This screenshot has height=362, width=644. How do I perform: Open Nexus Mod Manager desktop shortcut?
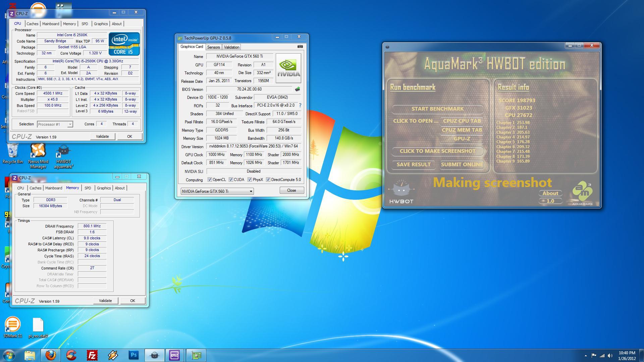[38, 156]
